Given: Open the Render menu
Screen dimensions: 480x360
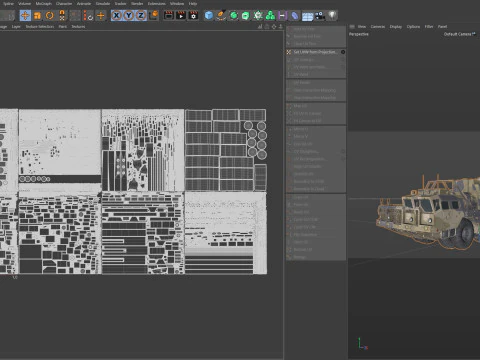Looking at the screenshot, I should pos(137,4).
